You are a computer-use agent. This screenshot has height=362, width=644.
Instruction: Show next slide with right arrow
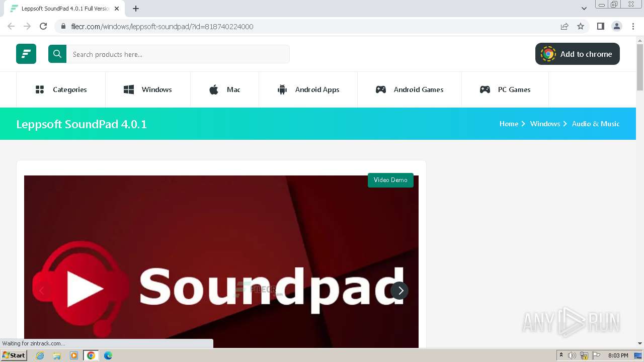pyautogui.click(x=399, y=291)
